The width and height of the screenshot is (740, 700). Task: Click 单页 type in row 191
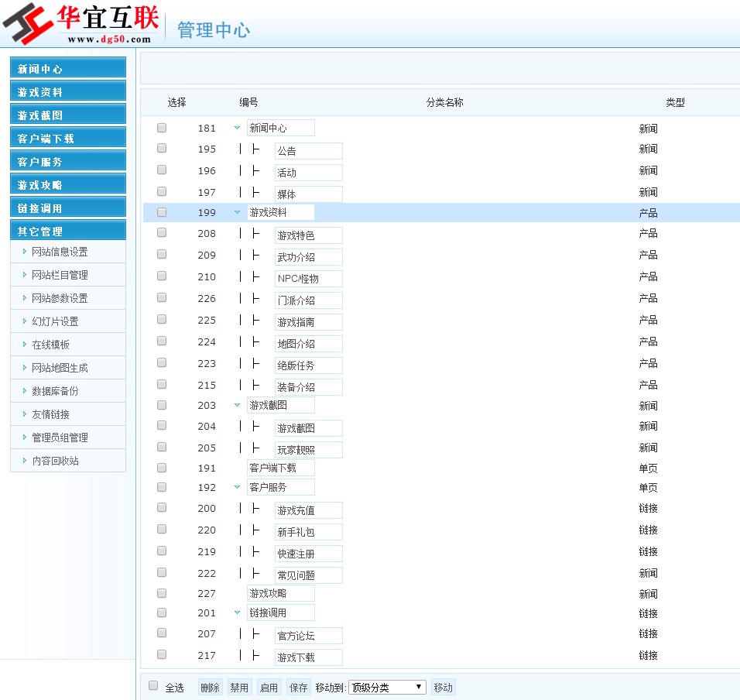click(x=648, y=468)
